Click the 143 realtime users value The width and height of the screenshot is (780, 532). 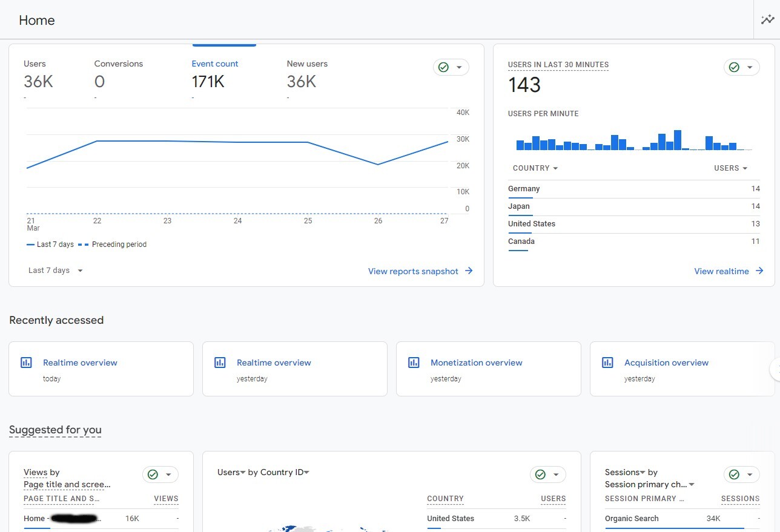click(x=524, y=85)
